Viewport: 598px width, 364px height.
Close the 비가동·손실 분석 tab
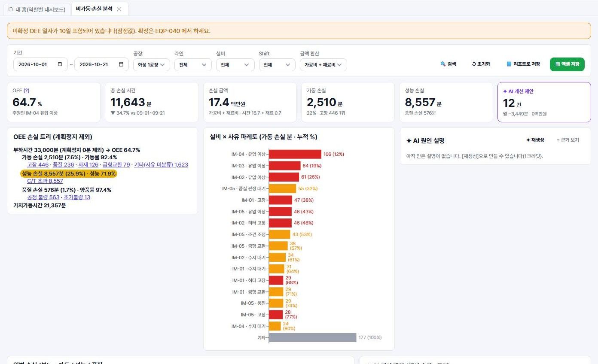(x=119, y=9)
